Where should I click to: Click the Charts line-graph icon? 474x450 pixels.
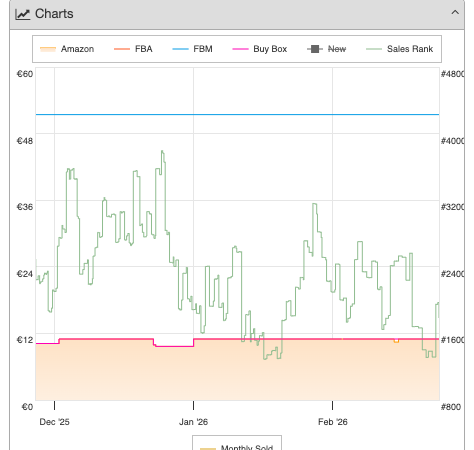point(23,14)
